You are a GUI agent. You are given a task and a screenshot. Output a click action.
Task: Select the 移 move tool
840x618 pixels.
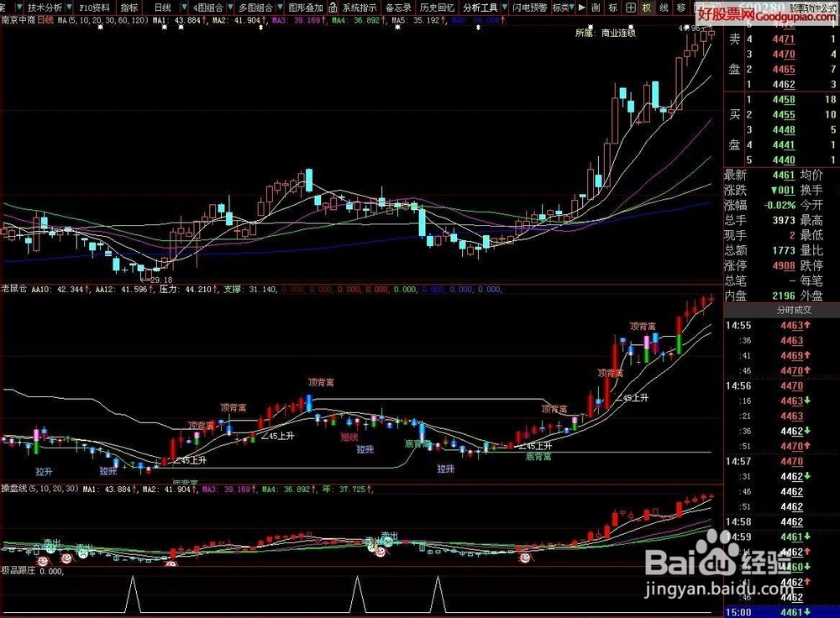(681, 8)
